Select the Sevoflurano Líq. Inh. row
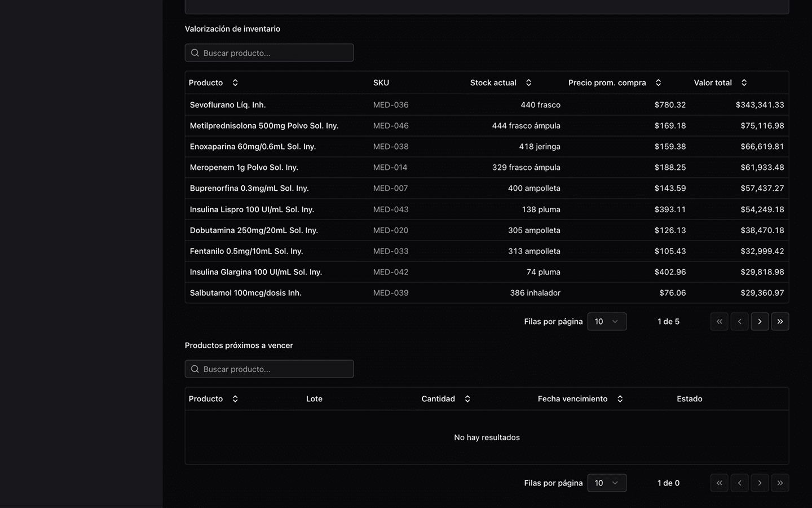Screen dimensions: 812x508 pos(228,105)
